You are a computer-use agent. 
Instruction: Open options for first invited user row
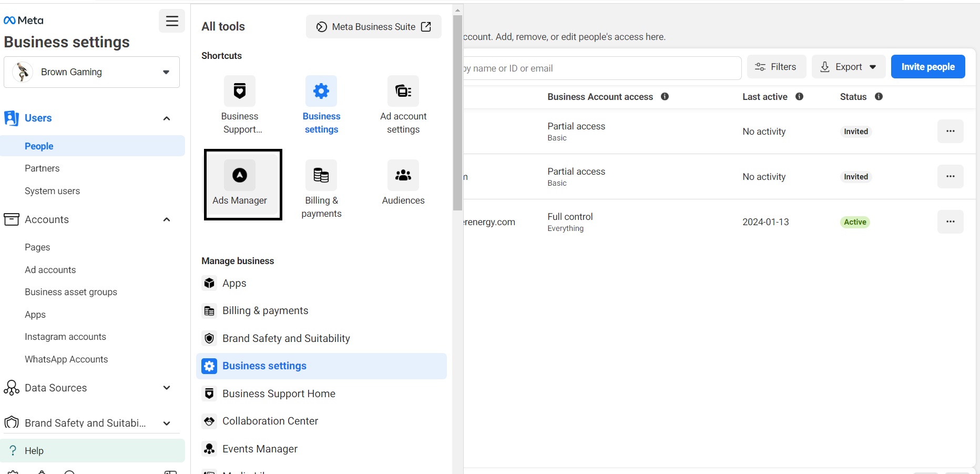click(950, 132)
